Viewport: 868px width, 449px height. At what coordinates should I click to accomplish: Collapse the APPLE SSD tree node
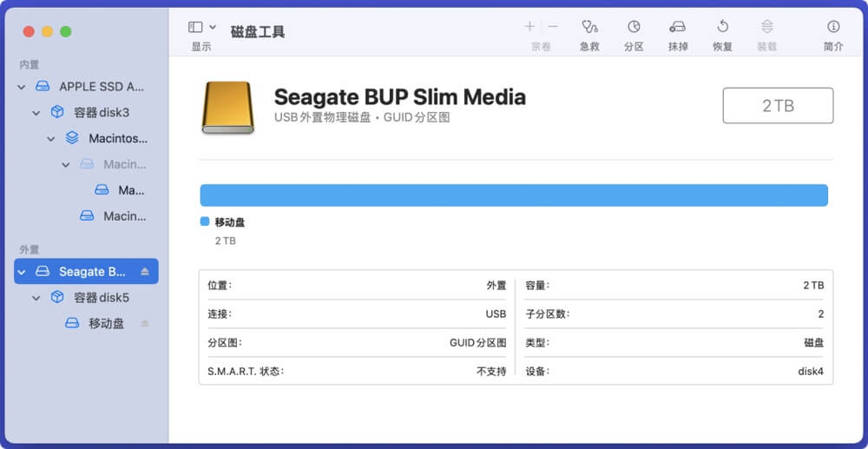tap(22, 87)
